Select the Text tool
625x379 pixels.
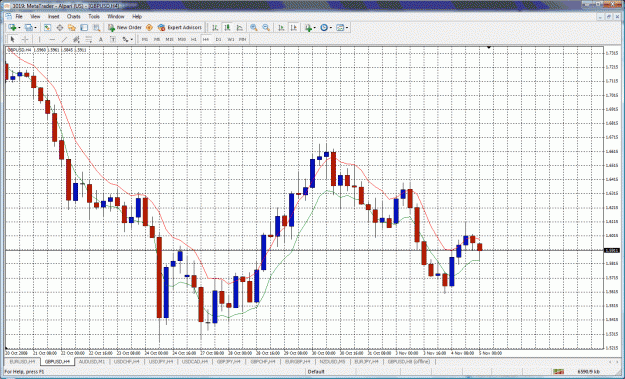(x=100, y=39)
